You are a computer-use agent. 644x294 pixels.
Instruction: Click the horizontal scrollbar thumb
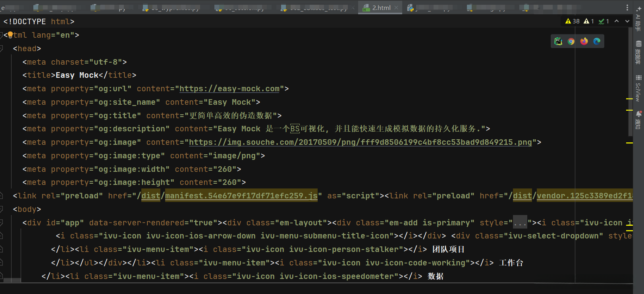tap(12, 280)
